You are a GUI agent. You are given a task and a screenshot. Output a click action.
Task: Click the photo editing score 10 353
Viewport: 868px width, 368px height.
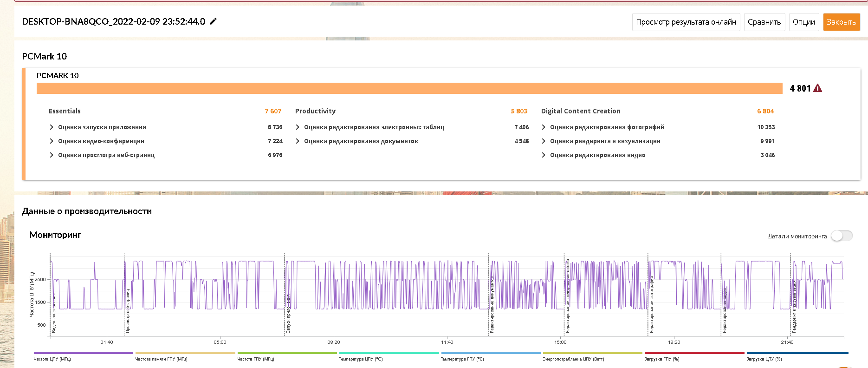click(766, 127)
